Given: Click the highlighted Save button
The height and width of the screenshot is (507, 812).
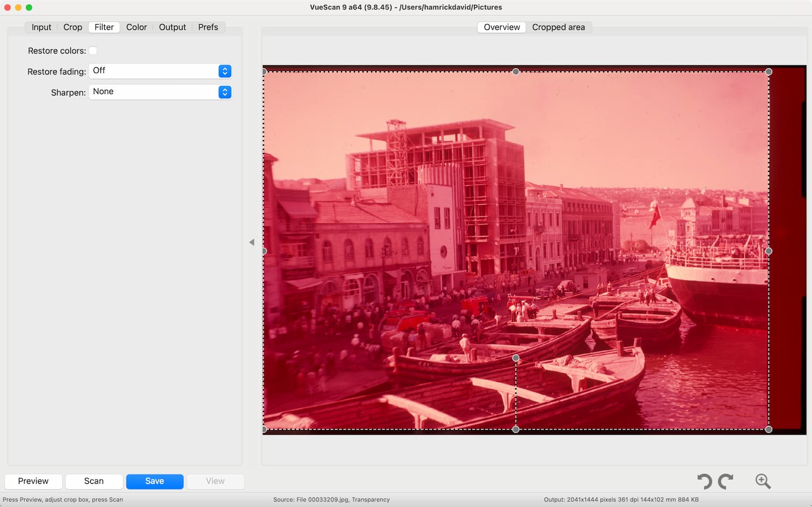Looking at the screenshot, I should (x=155, y=481).
